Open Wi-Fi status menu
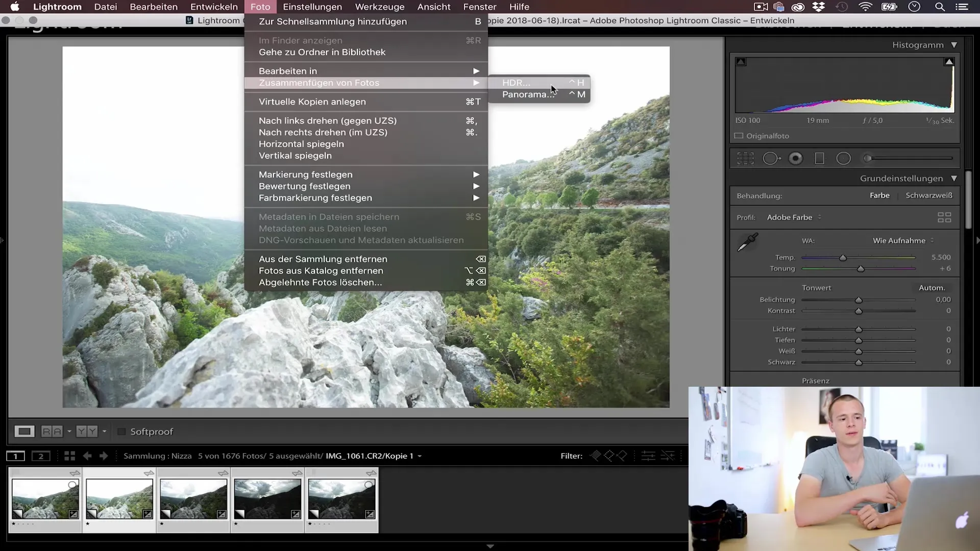The image size is (980, 551). coord(865,7)
